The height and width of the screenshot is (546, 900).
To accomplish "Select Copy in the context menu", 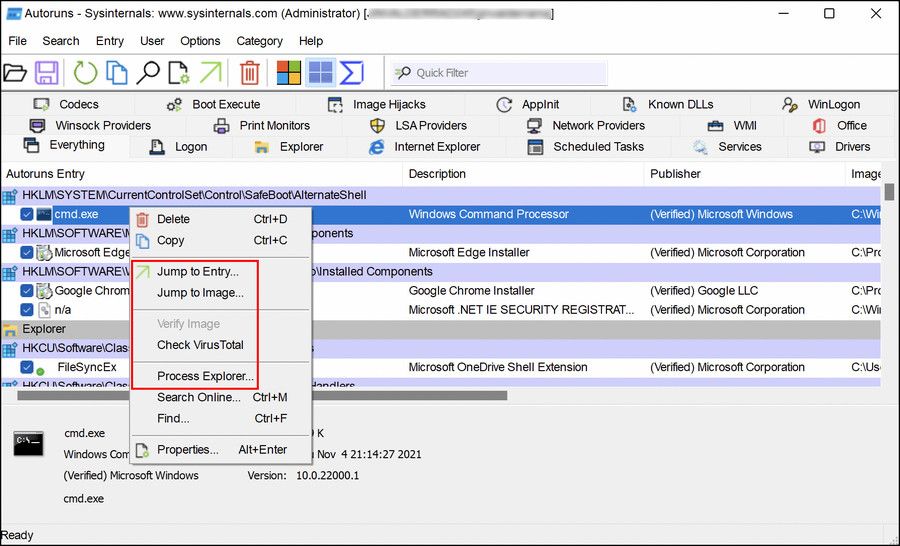I will [x=222, y=241].
